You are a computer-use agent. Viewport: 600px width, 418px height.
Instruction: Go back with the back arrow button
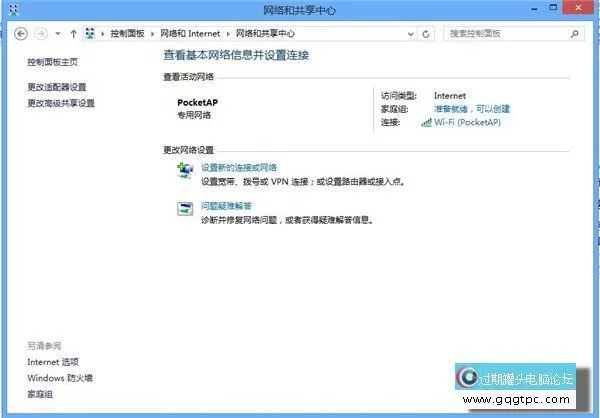21,34
